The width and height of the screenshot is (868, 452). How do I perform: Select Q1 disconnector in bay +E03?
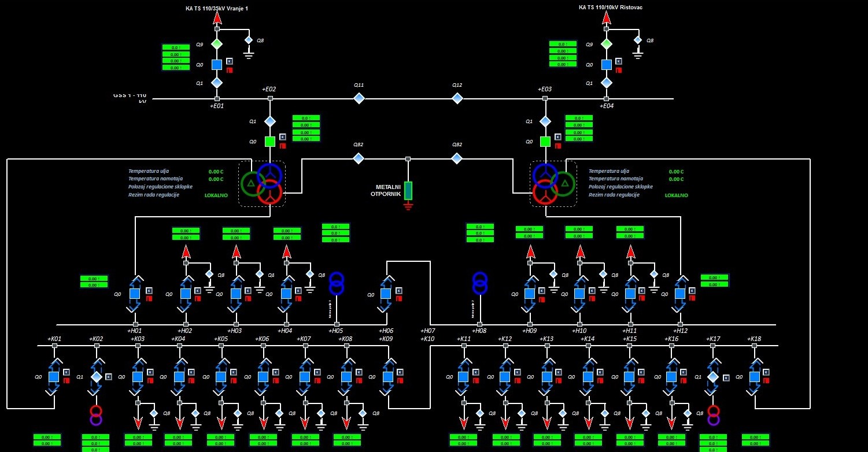coord(545,121)
